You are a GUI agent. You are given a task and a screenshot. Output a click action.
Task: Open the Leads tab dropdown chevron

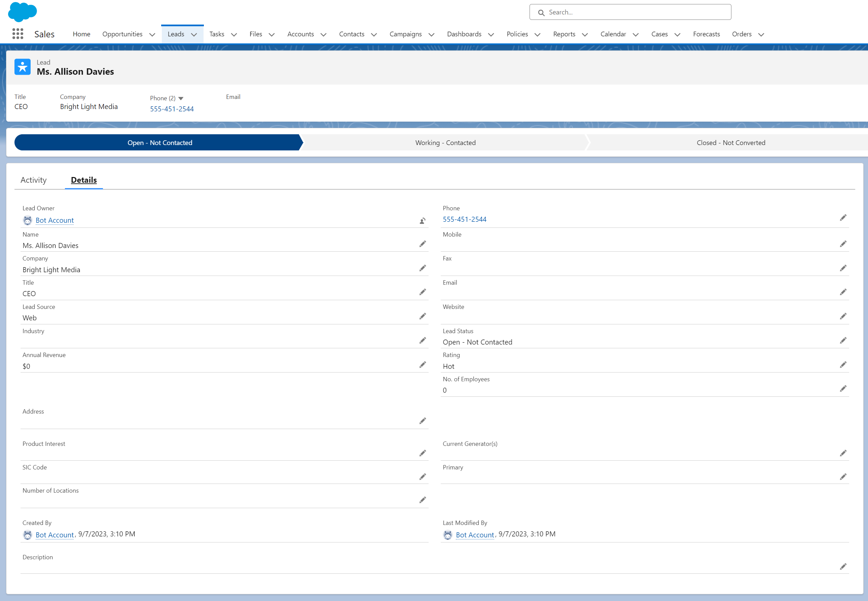pyautogui.click(x=194, y=35)
